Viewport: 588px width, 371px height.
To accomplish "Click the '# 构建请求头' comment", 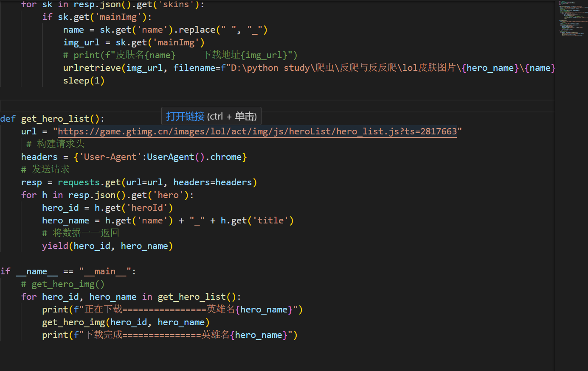I will coord(55,144).
